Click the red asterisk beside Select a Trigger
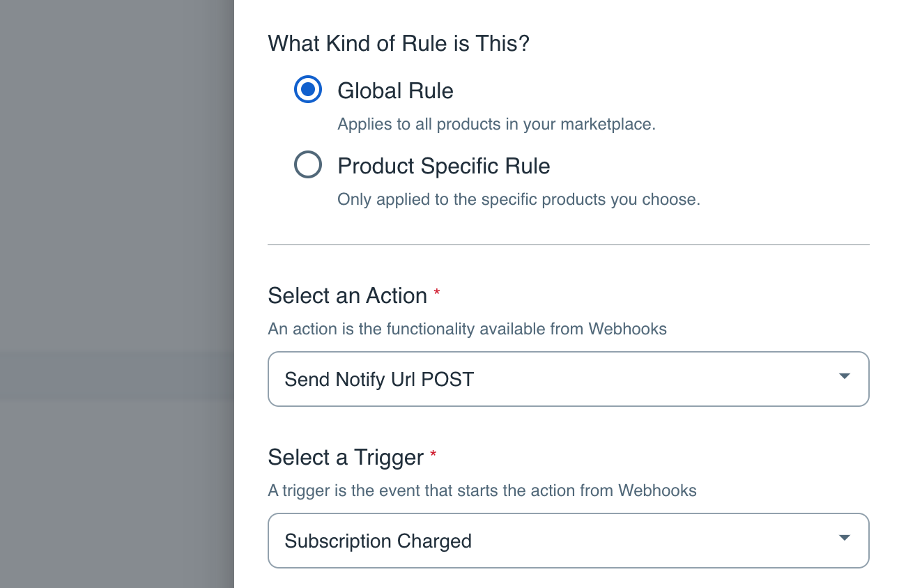 [433, 455]
